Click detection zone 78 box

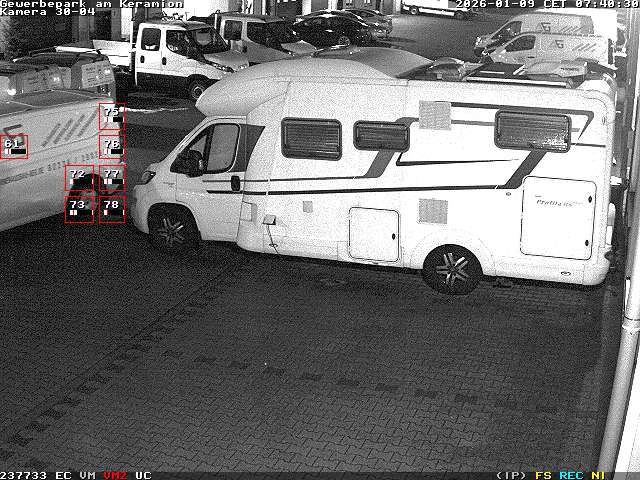click(111, 209)
